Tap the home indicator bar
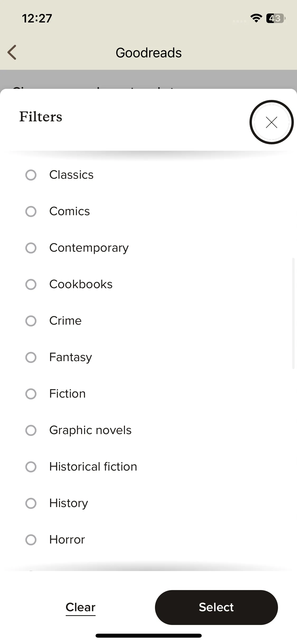Viewport: 297px width, 644px height. [149, 636]
